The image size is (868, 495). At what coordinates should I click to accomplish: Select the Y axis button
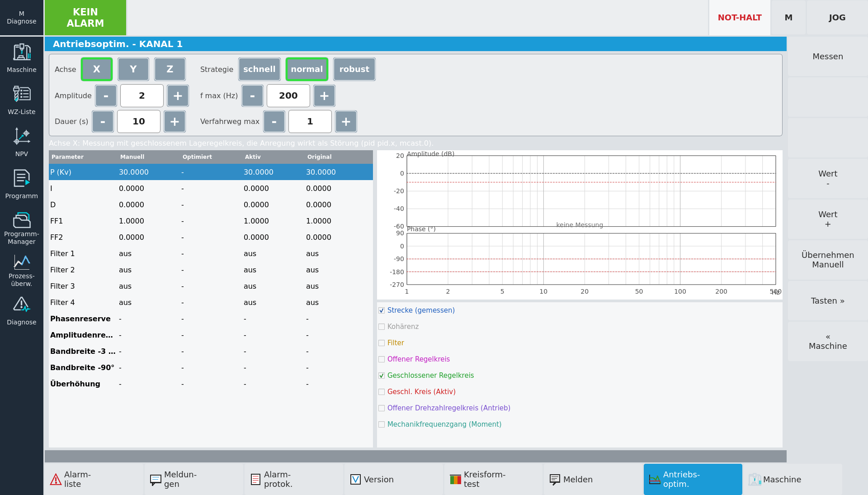133,69
